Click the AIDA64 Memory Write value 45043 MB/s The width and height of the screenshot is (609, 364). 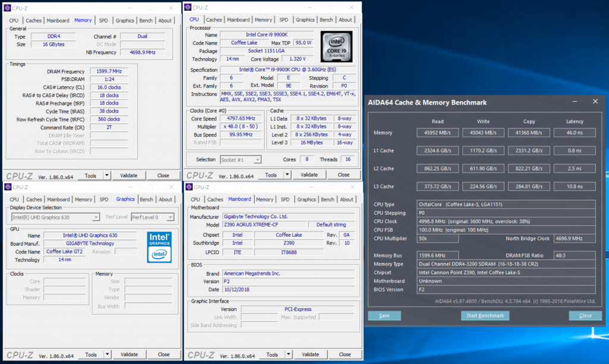[x=483, y=133]
